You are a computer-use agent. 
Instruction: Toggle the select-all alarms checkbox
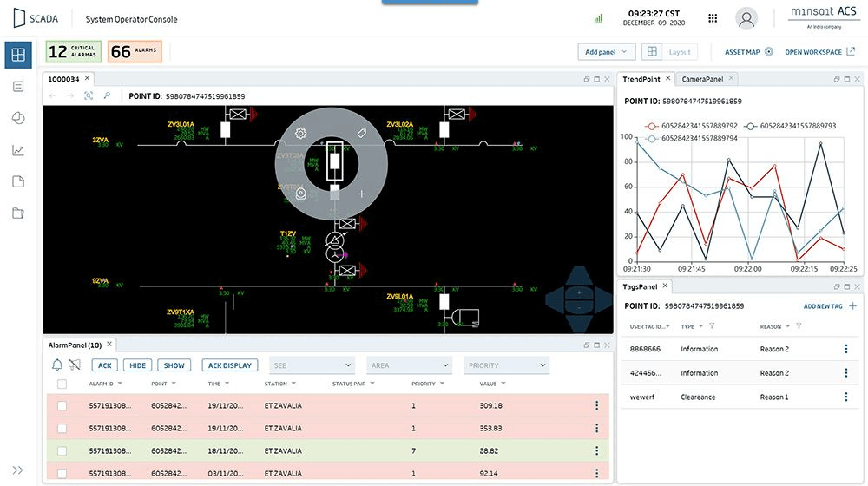[62, 384]
